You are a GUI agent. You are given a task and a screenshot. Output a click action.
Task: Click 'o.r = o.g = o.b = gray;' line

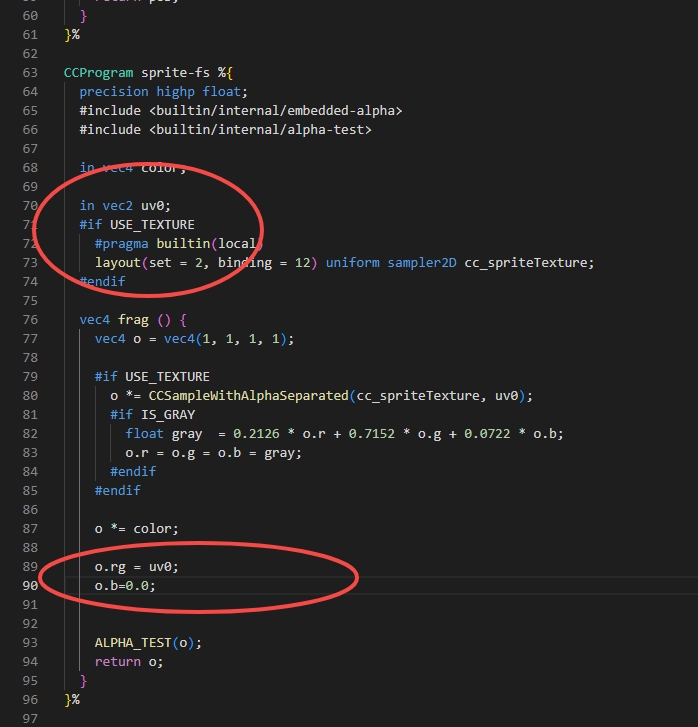[213, 453]
